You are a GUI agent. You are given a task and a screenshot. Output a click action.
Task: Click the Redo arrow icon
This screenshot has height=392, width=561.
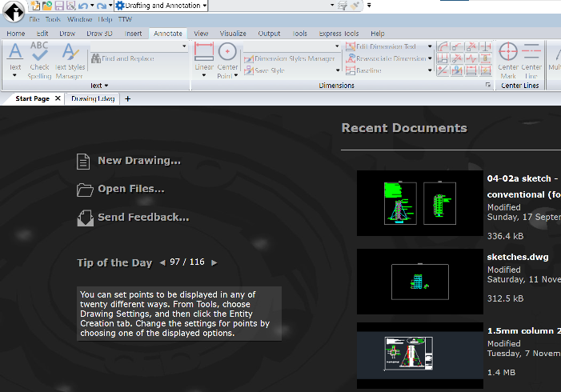(x=102, y=6)
